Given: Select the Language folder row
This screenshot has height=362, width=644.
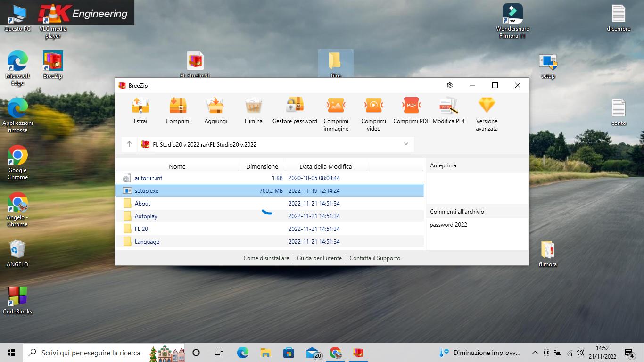Looking at the screenshot, I should pos(147,242).
